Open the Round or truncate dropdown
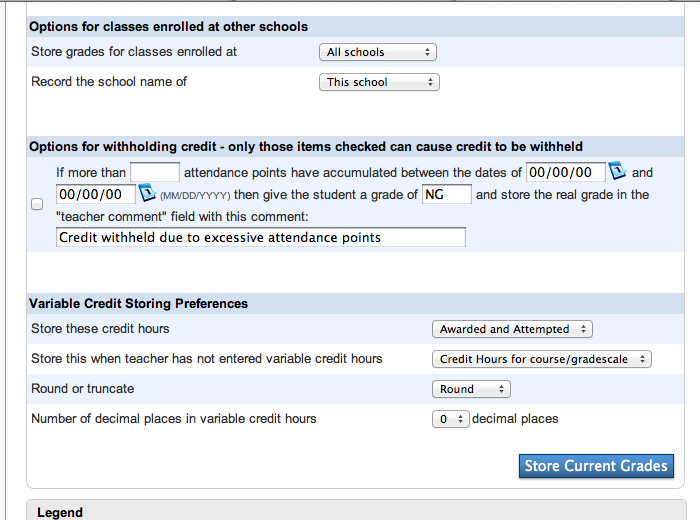700x520 pixels. (471, 389)
